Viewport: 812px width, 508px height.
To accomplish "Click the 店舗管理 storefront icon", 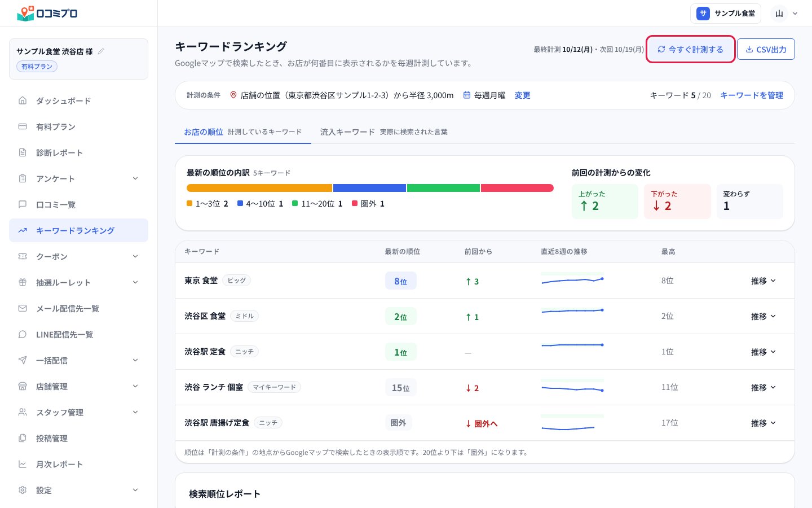I will click(x=23, y=386).
